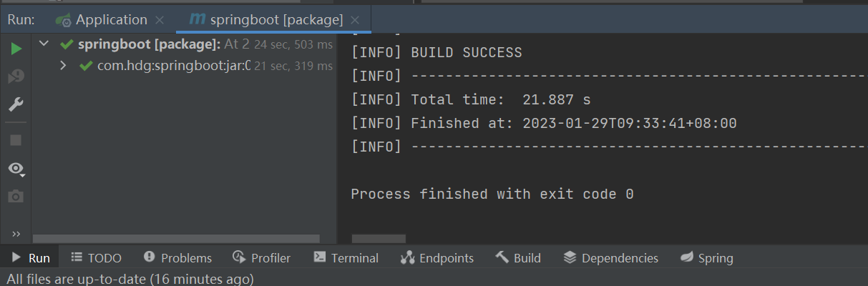Open the Profiler tool window
Viewport: 868px width, 286px height.
[x=262, y=258]
